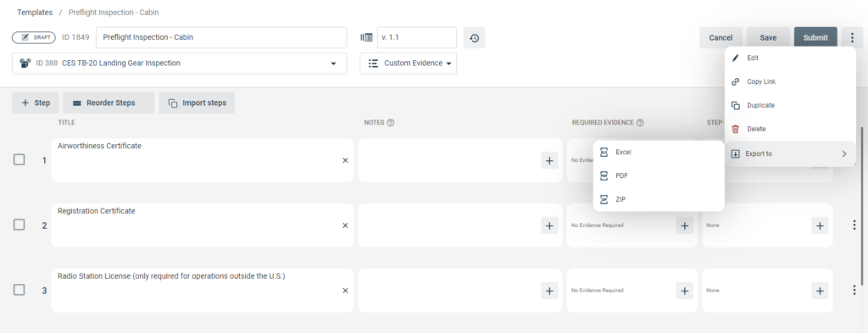Clear Airworthiness Certificate title with X

point(345,160)
